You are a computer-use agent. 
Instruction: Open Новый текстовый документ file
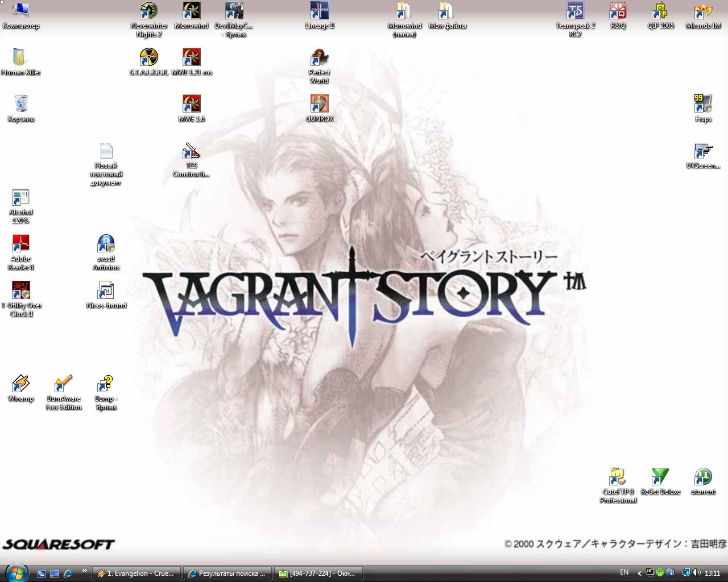106,164
